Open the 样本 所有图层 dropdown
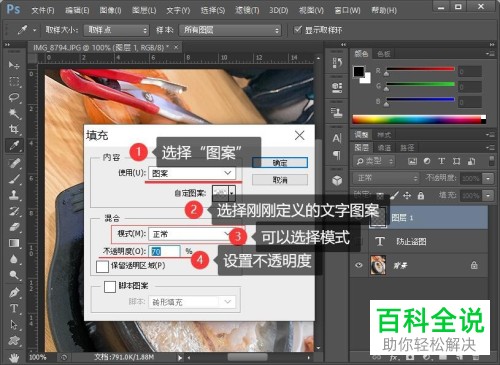The height and width of the screenshot is (365, 500). click(x=230, y=30)
